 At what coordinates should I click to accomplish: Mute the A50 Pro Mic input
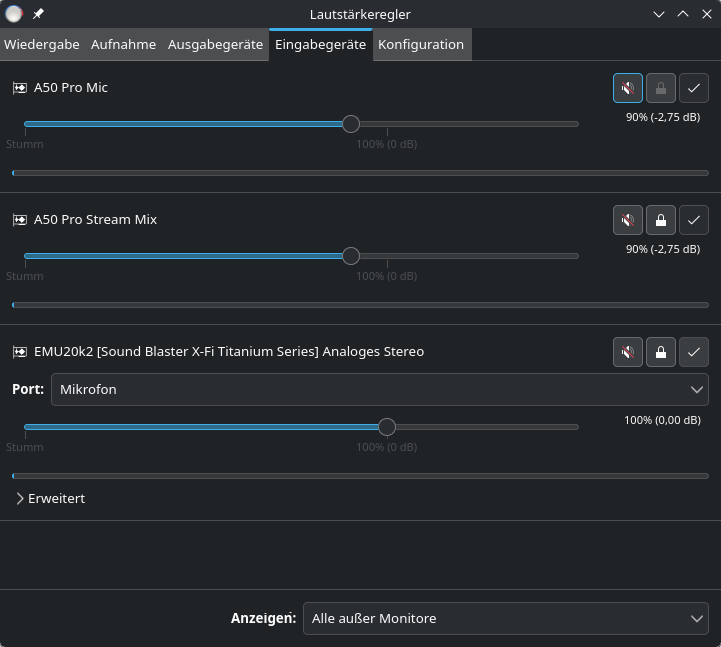628,88
